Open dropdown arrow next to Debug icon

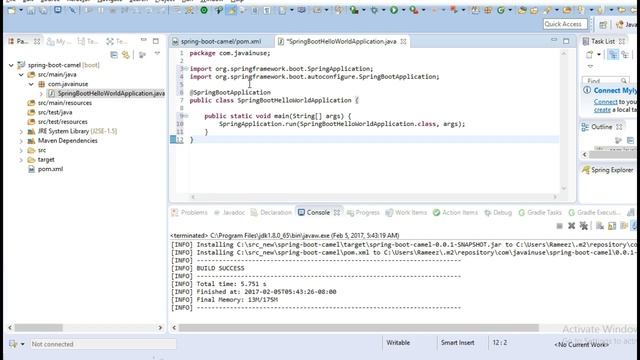click(383, 10)
